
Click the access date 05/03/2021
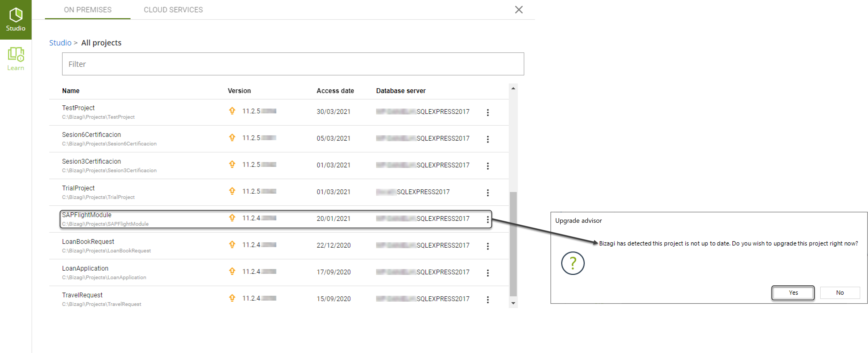tap(333, 139)
